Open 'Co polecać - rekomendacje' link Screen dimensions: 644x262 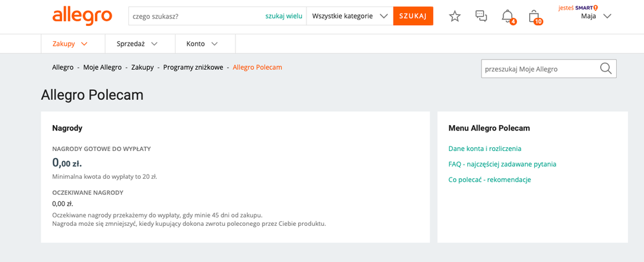(x=489, y=179)
